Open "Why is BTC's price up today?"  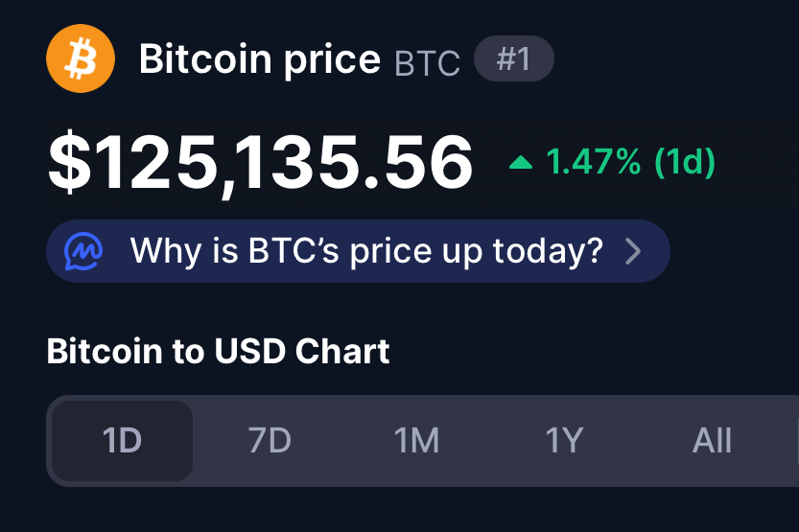[x=366, y=251]
